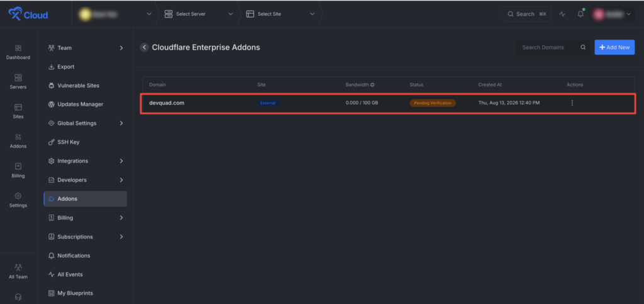Click the magnifier icon in Search Domains
The width and height of the screenshot is (644, 304).
pyautogui.click(x=583, y=47)
